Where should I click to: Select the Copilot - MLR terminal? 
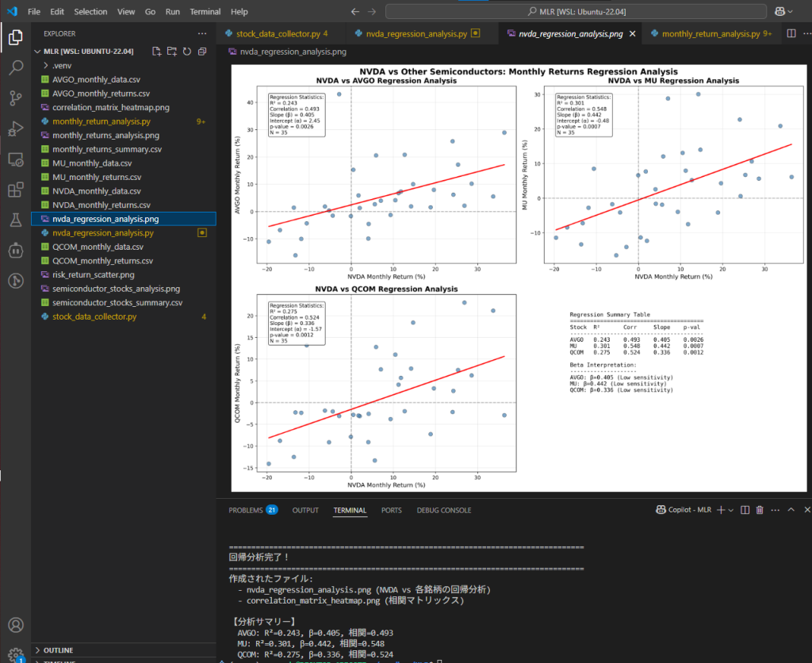[x=684, y=510]
